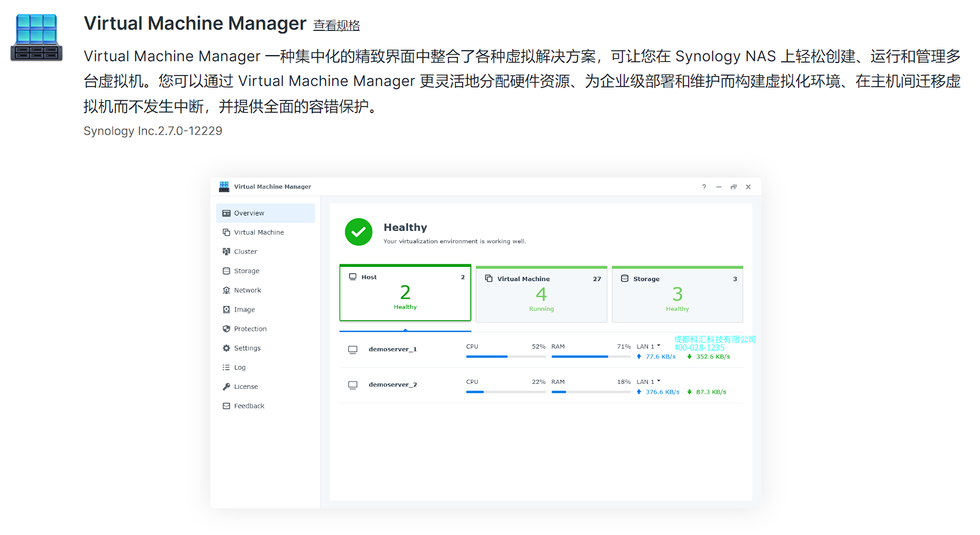Click demoserver_1 RAM usage bar
Image resolution: width=980 pixels, height=535 pixels.
tap(591, 357)
